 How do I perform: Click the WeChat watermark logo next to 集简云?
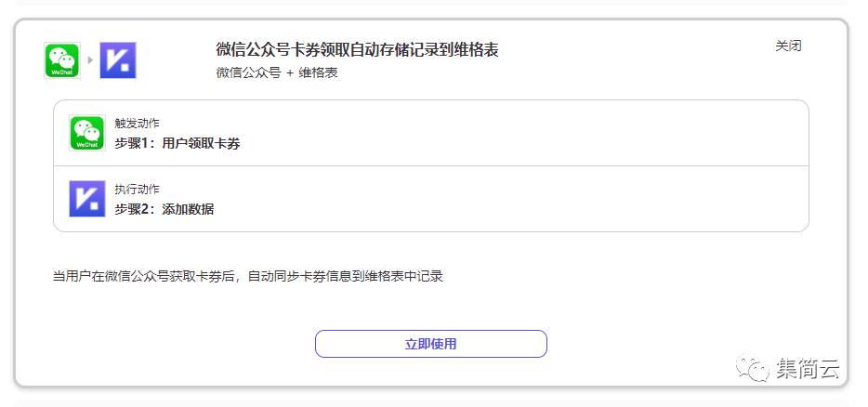coord(754,369)
